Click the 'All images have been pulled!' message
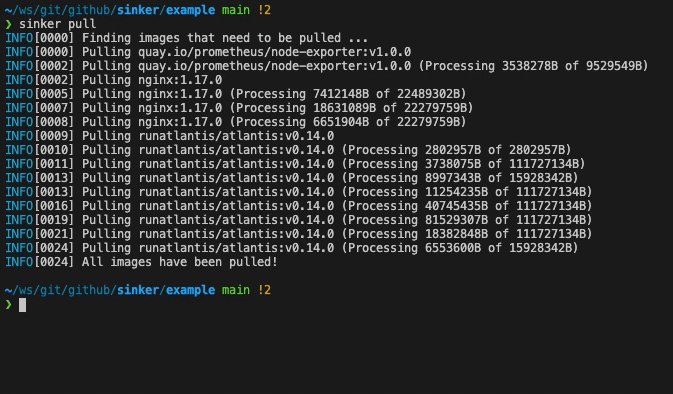The width and height of the screenshot is (673, 394). coord(179,262)
